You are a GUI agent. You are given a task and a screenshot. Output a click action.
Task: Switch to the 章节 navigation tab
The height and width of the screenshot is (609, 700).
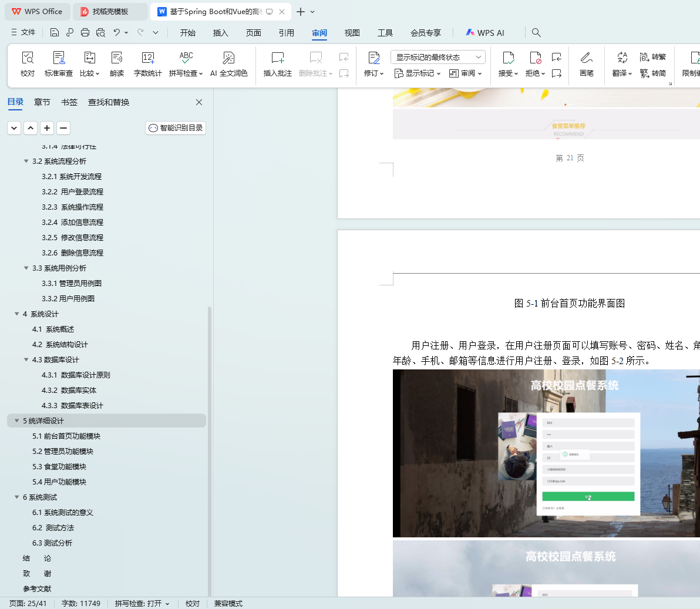(42, 102)
